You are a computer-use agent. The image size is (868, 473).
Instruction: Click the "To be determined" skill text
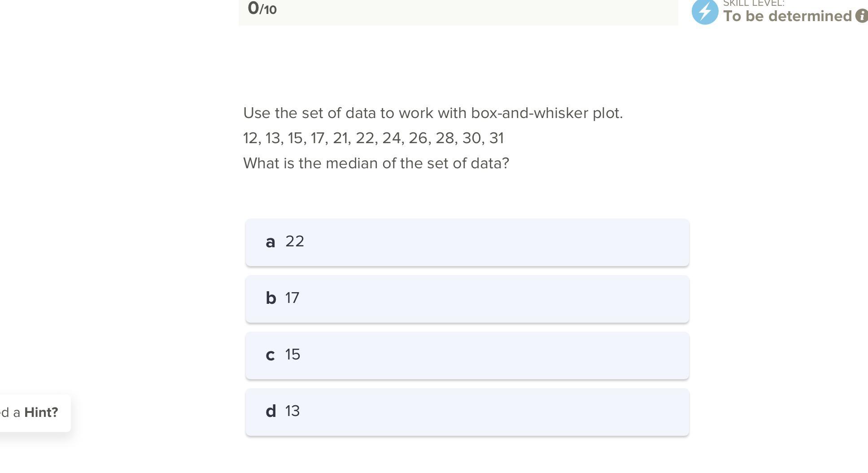pyautogui.click(x=787, y=16)
